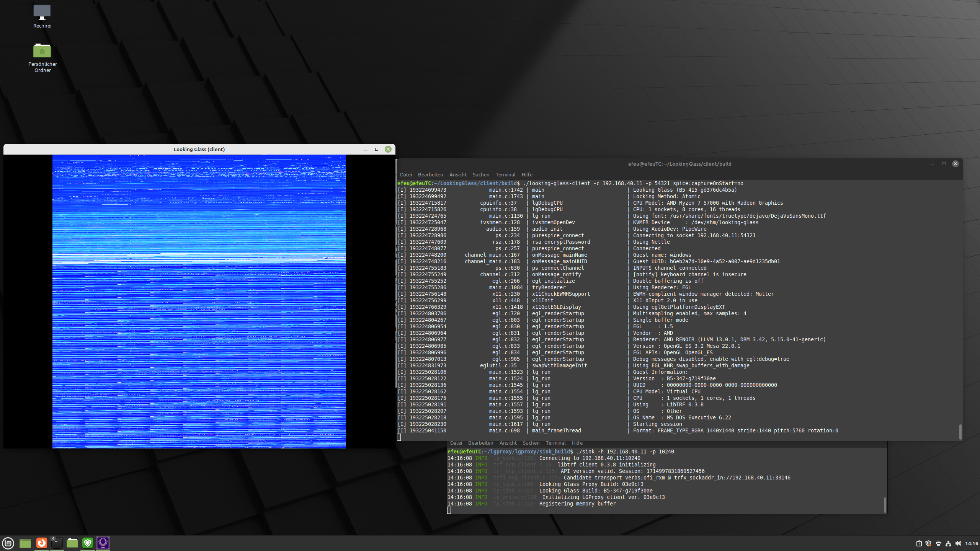This screenshot has height=551, width=980.
Task: Click 'Candidate transport verbs;ofi_rxm' log line
Action: [677, 478]
